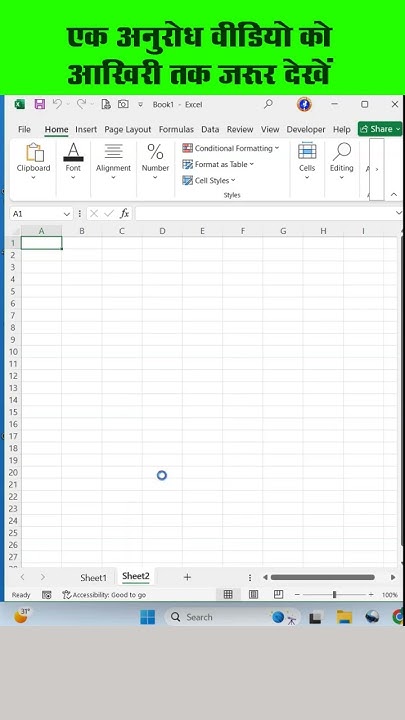Screen dimensions: 405x720
Task: Switch to the Page Layout tab
Action: (128, 129)
